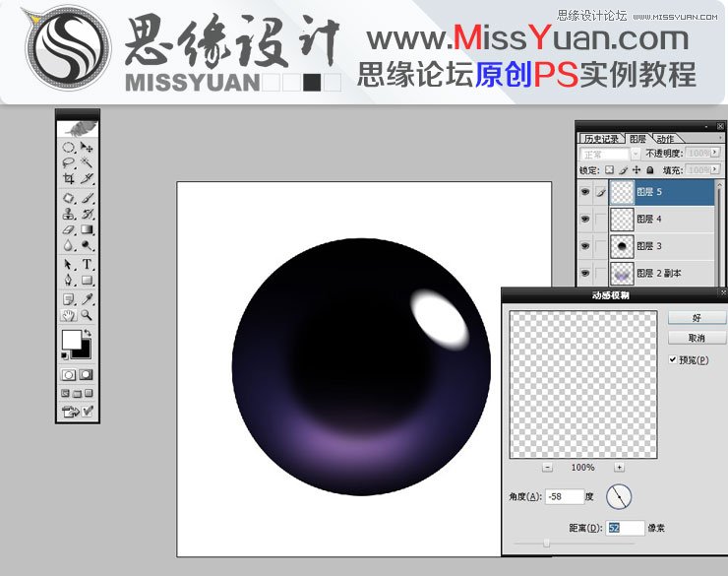Image resolution: width=728 pixels, height=576 pixels.
Task: Select the Lasso tool
Action: point(69,162)
